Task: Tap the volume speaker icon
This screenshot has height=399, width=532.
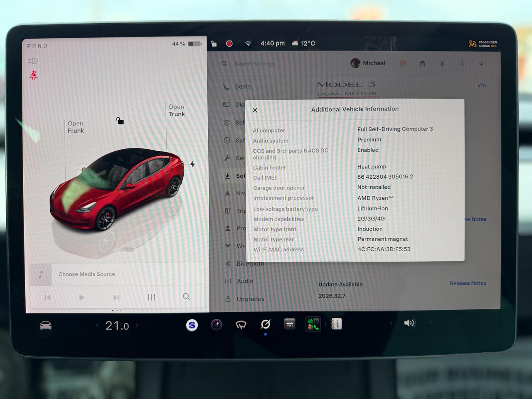Action: click(409, 323)
